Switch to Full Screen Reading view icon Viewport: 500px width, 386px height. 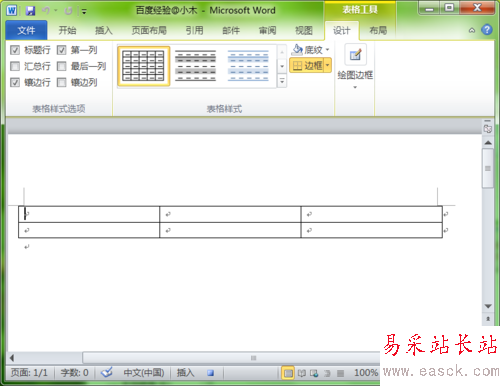click(302, 373)
